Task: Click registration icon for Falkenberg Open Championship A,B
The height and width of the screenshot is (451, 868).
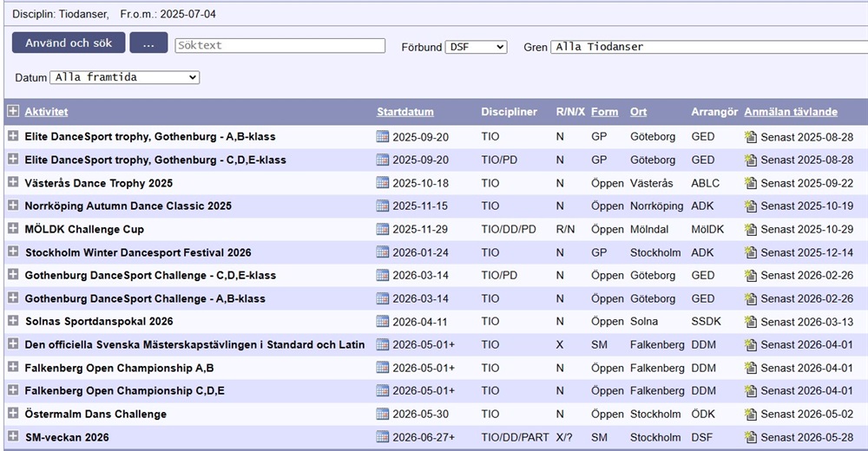Action: tap(751, 368)
